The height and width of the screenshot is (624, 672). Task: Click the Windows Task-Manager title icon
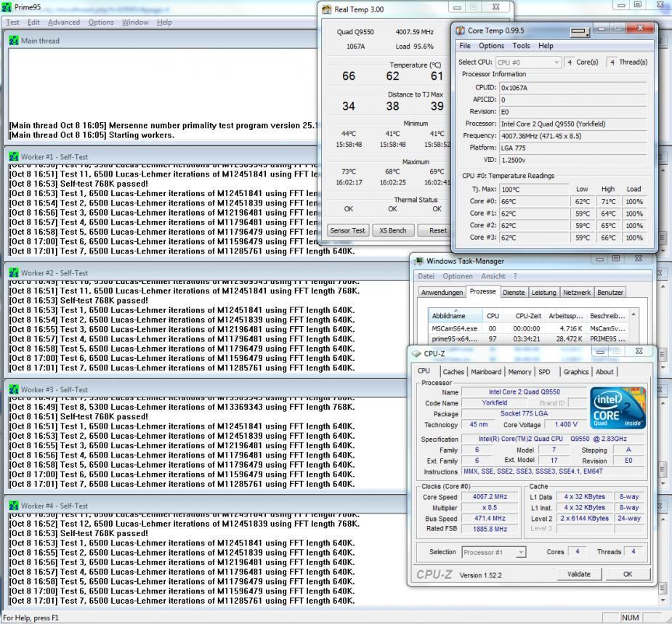(x=419, y=261)
